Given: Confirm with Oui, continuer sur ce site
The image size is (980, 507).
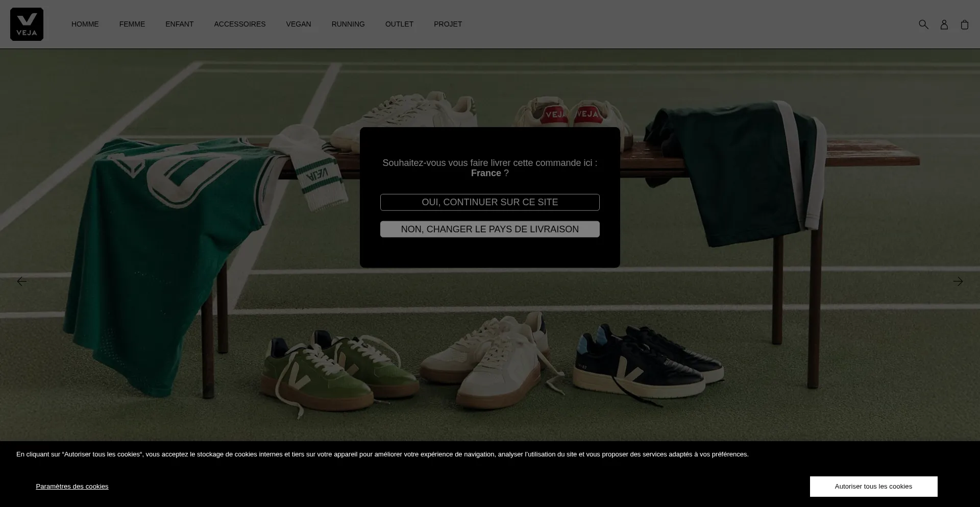Looking at the screenshot, I should (x=489, y=202).
